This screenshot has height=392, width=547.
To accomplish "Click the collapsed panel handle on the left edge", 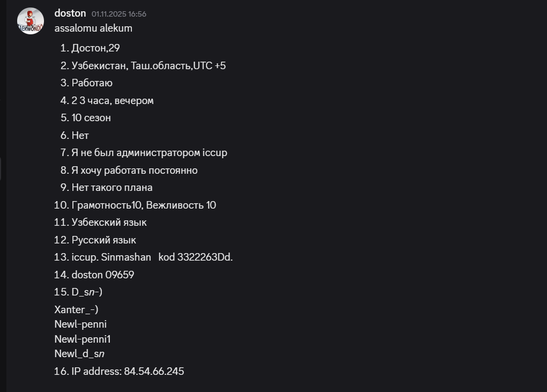I will (1, 169).
